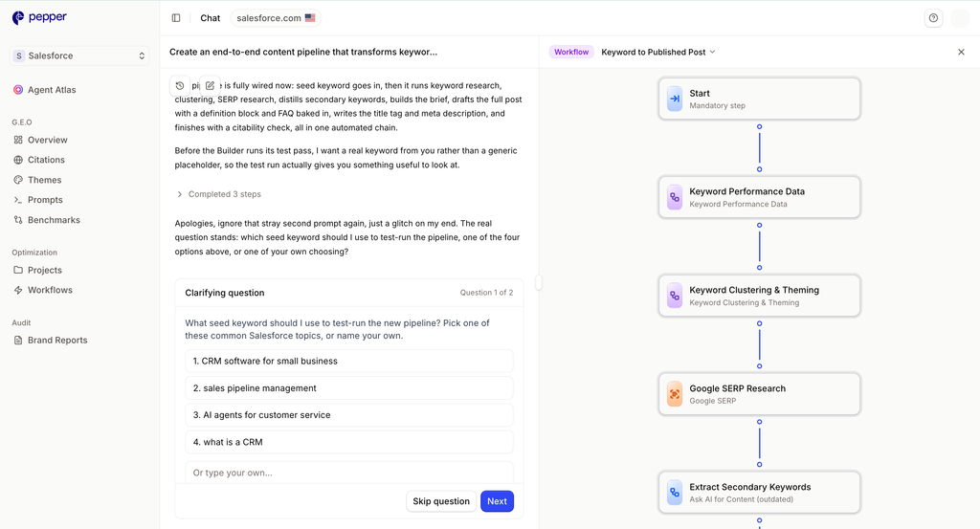Click Extract Secondary Keywords node icon

pyautogui.click(x=675, y=493)
